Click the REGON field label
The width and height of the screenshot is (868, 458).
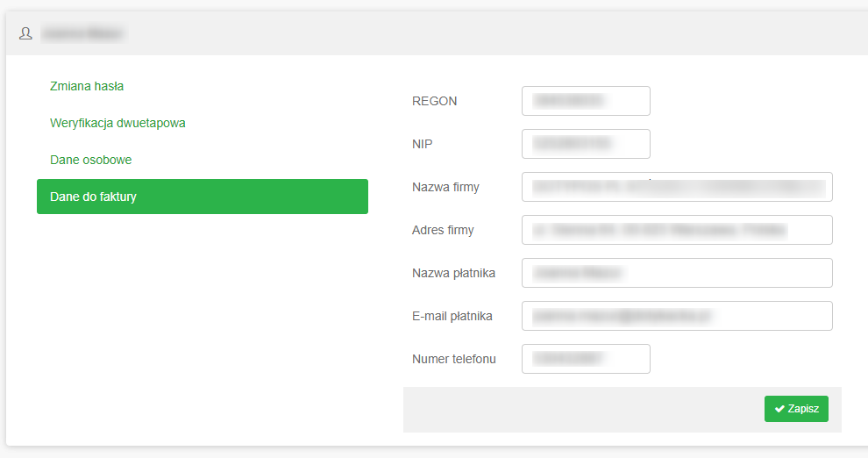click(x=435, y=101)
